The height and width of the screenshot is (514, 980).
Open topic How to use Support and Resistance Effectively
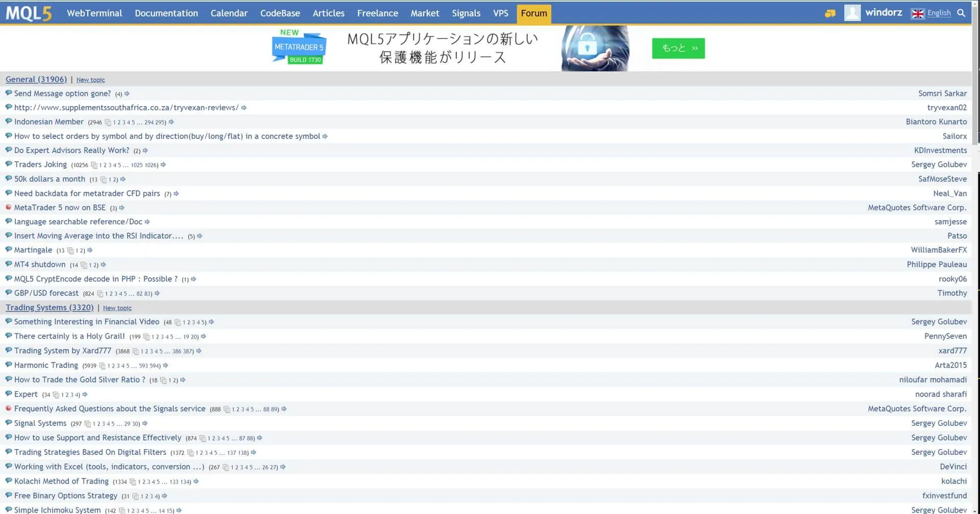(97, 438)
